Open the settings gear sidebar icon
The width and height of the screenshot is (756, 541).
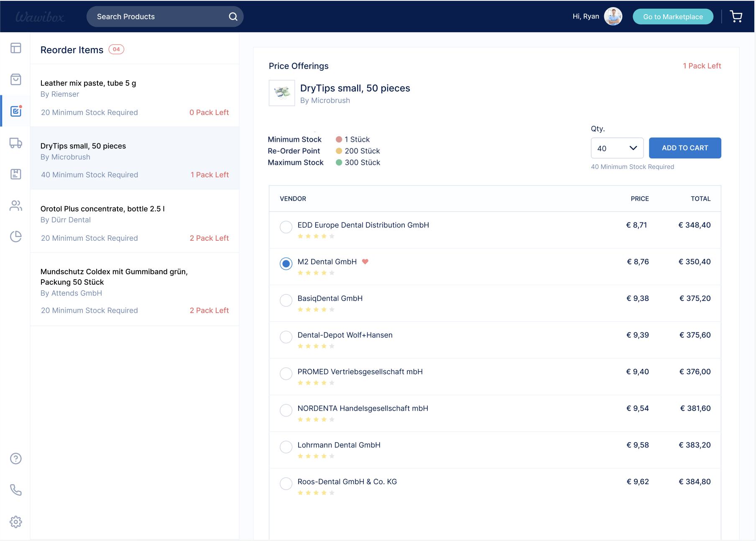click(15, 522)
